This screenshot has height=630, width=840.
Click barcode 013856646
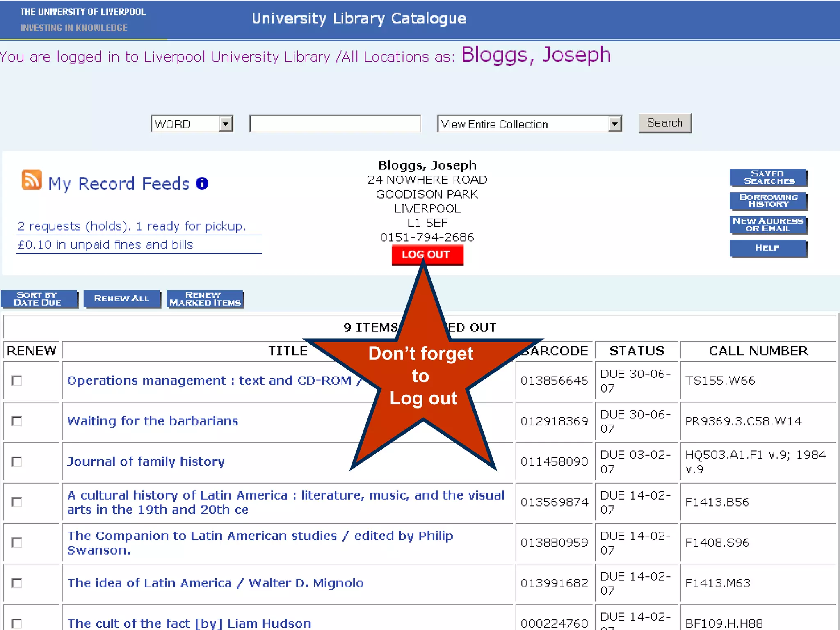point(554,381)
